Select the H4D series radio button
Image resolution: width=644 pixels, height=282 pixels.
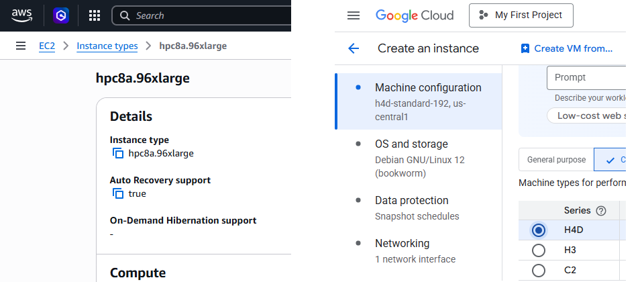(x=538, y=230)
